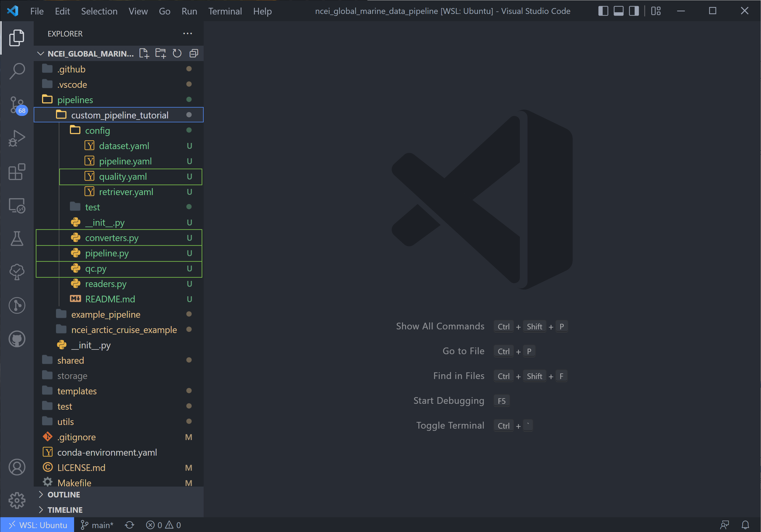Open readers.py file
The image size is (761, 532).
(119, 284)
